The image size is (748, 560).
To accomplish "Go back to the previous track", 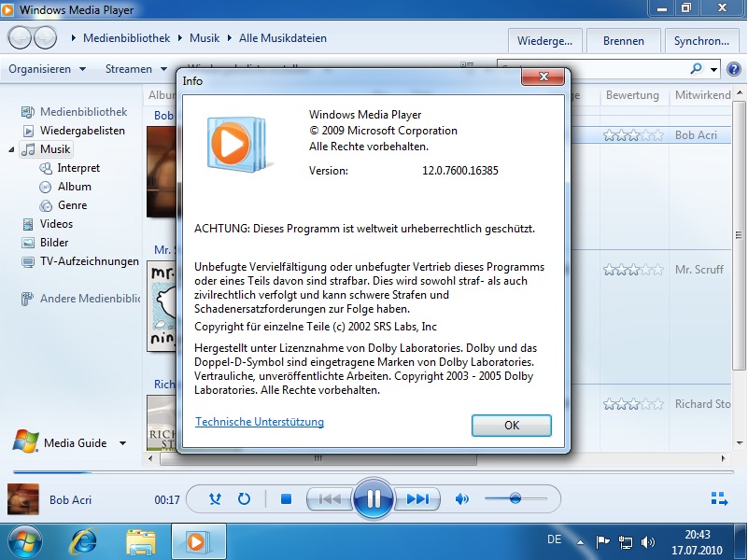I will 330,499.
